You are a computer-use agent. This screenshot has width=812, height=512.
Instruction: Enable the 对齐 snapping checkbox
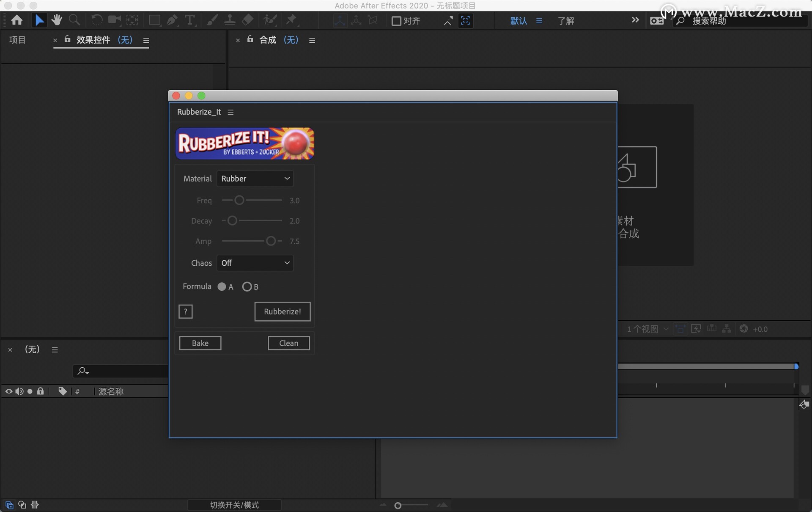click(x=396, y=21)
